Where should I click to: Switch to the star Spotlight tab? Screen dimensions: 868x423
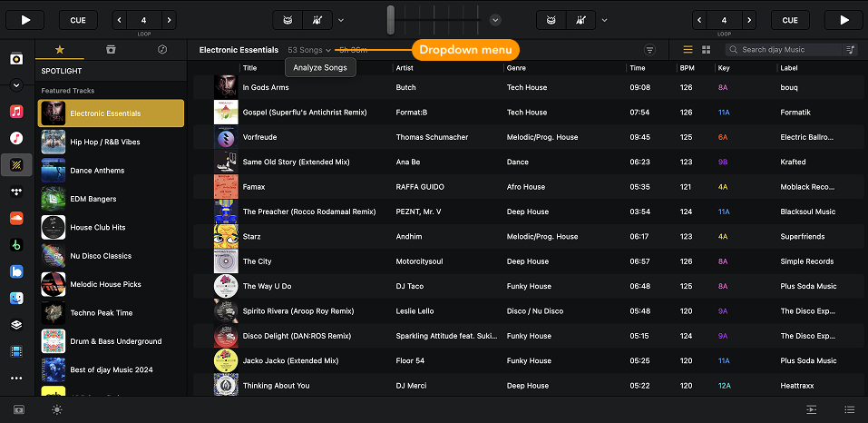pyautogui.click(x=60, y=49)
